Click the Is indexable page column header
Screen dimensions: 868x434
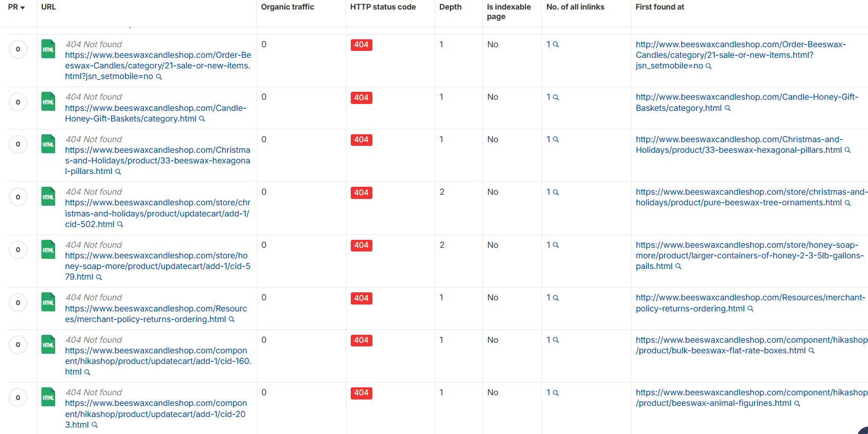click(509, 12)
